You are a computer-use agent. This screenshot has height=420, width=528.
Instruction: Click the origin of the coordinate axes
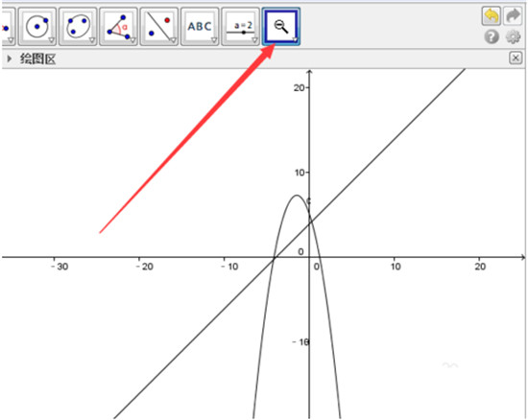click(309, 257)
